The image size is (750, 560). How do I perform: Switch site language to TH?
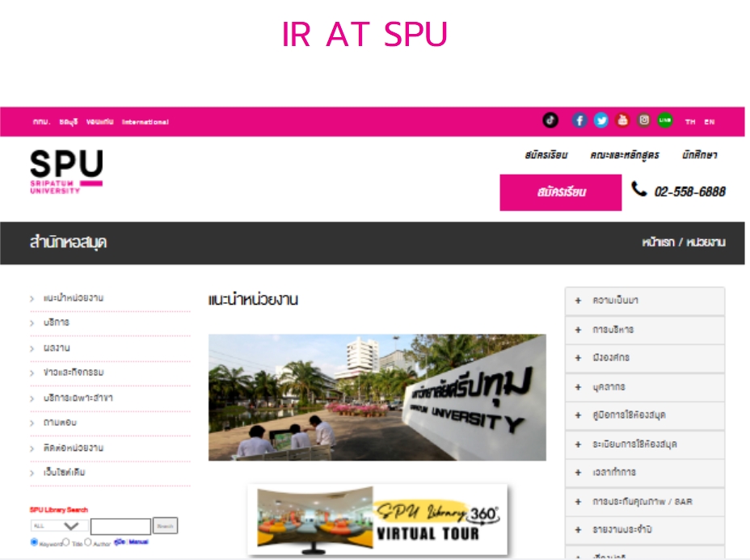[x=689, y=122]
